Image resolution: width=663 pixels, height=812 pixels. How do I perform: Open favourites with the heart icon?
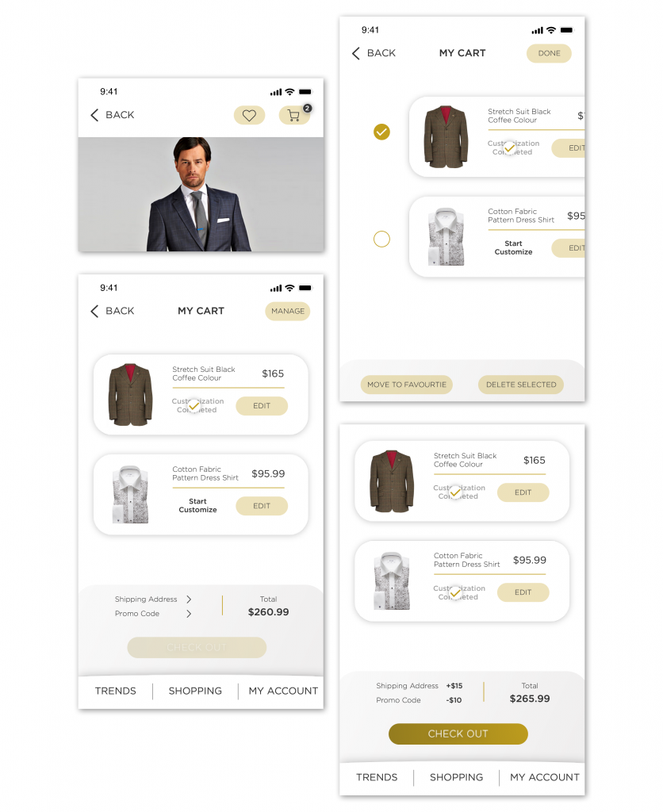249,116
